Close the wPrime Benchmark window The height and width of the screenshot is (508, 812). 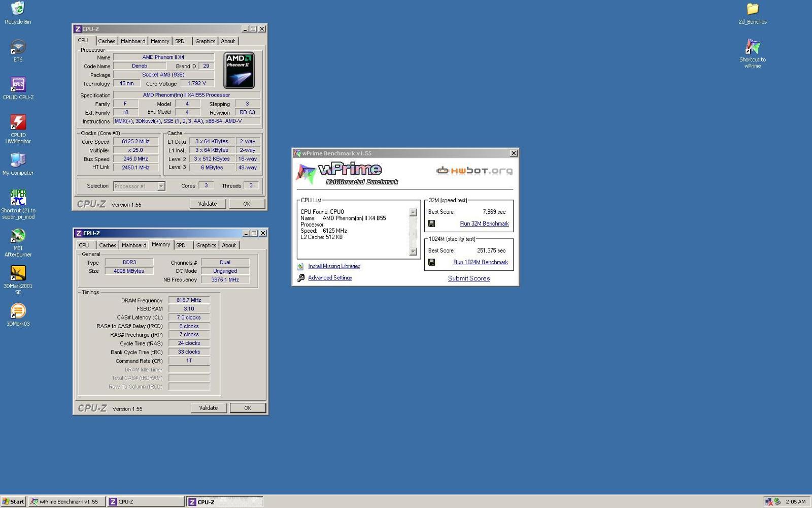pos(514,153)
